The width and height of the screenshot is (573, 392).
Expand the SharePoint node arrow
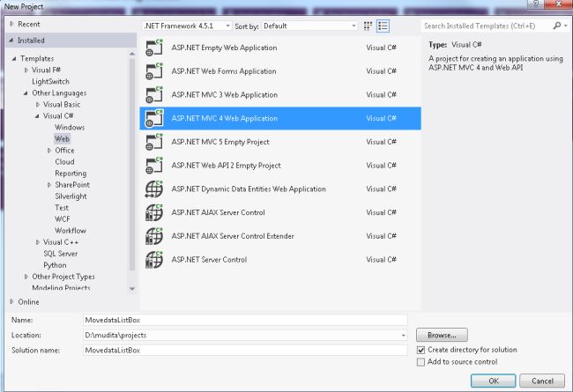coord(49,185)
